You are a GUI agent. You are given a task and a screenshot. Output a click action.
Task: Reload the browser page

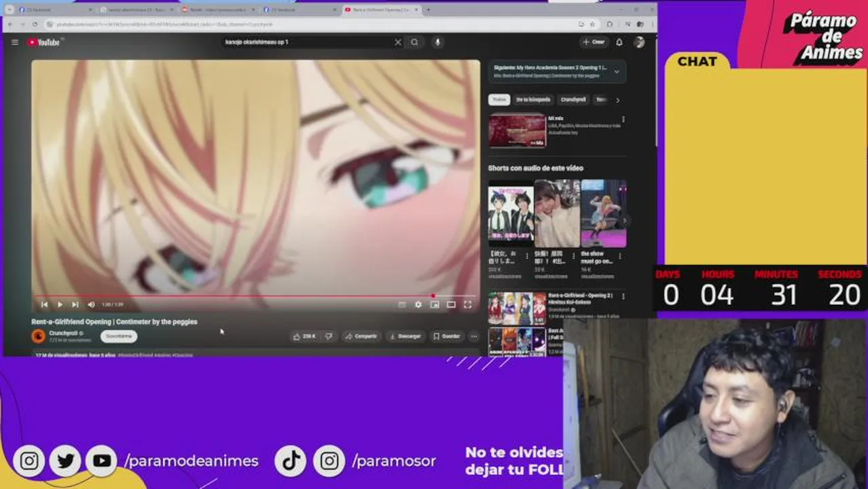pos(35,24)
